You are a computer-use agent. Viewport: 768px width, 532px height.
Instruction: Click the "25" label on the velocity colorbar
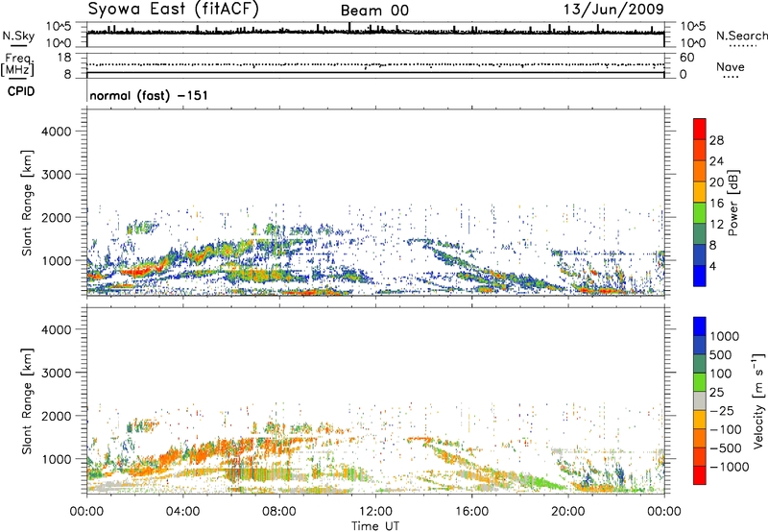(716, 393)
